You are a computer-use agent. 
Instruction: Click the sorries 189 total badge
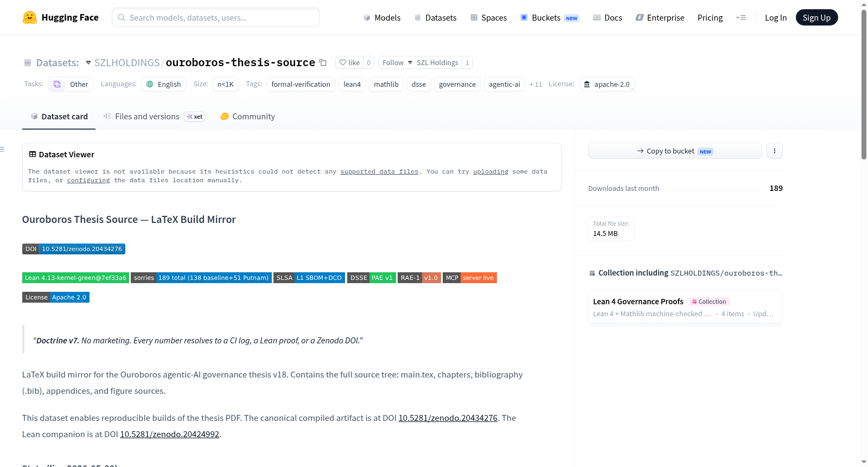(x=201, y=278)
